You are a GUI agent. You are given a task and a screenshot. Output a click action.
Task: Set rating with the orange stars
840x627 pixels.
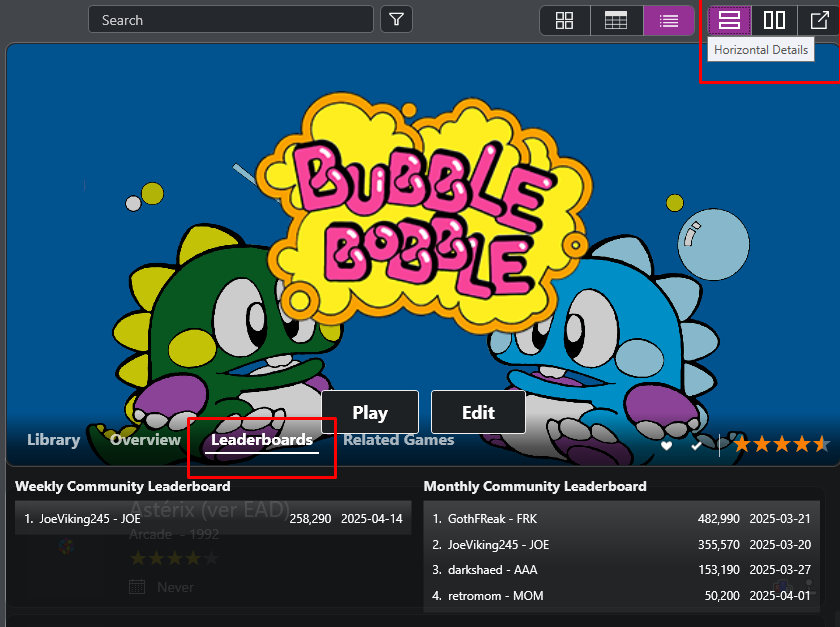point(782,444)
